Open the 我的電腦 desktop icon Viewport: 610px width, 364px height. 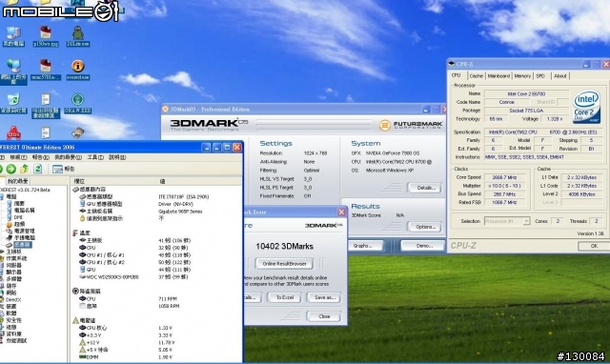(13, 37)
